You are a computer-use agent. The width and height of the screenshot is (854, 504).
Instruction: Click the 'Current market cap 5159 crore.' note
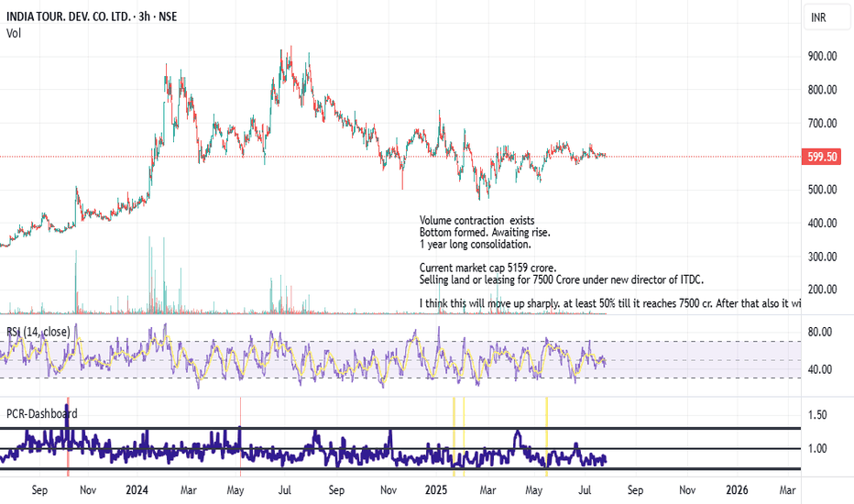click(488, 268)
